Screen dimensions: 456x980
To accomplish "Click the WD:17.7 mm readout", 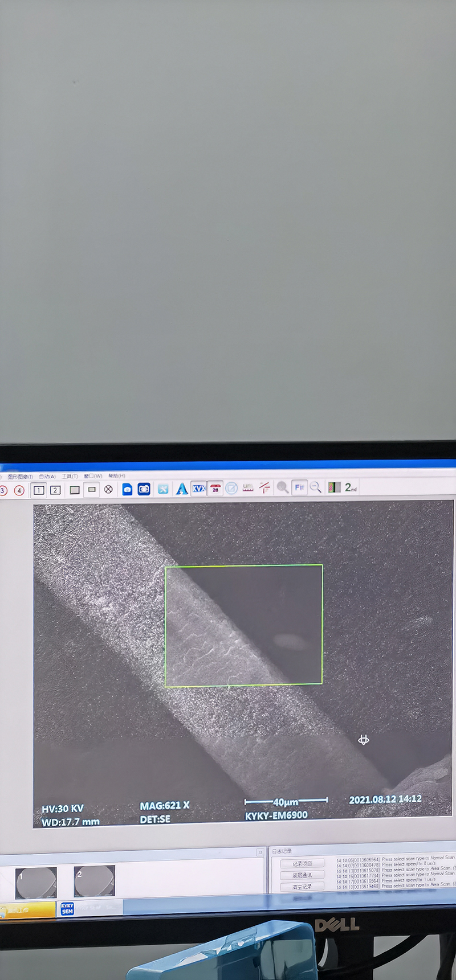I will [70, 822].
